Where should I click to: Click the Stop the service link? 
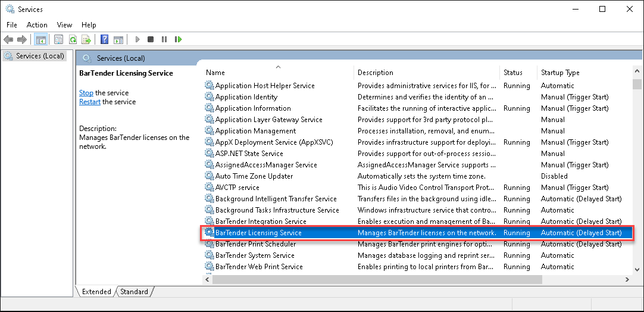(x=86, y=93)
